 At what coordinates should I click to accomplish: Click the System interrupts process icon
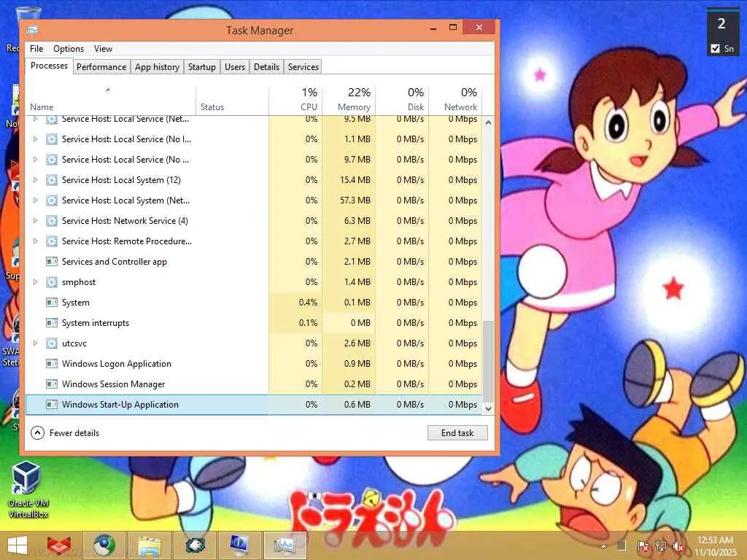tap(52, 323)
